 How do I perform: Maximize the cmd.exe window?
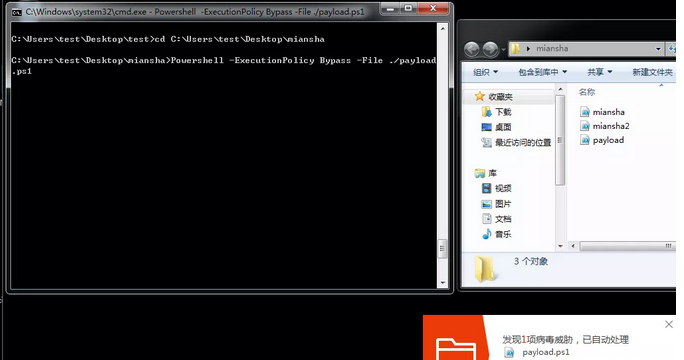[408, 8]
